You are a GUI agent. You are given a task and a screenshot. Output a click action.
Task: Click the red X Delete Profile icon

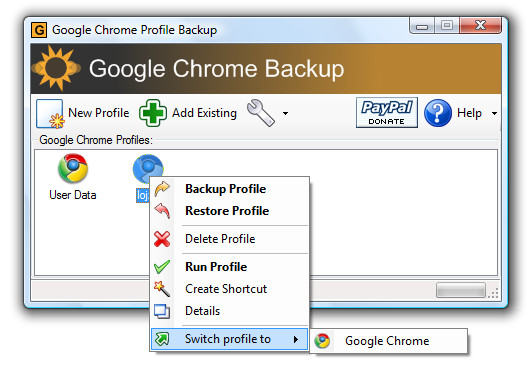(x=162, y=239)
